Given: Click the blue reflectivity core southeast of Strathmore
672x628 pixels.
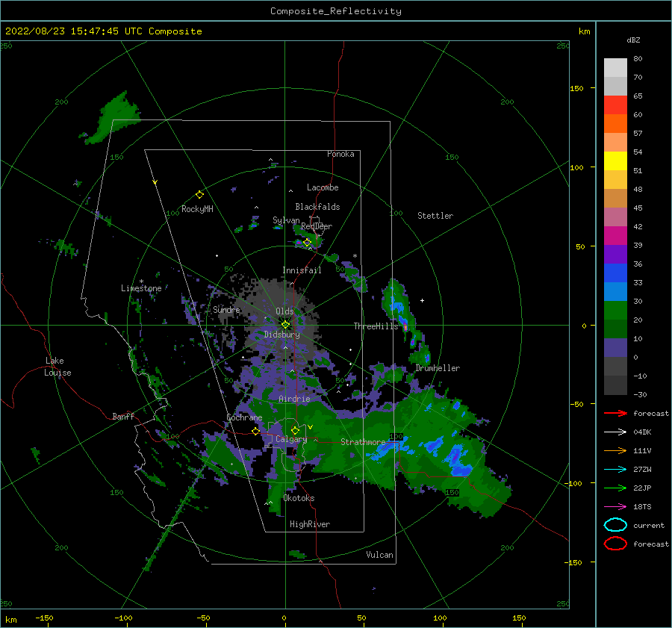Looking at the screenshot, I should [456, 461].
